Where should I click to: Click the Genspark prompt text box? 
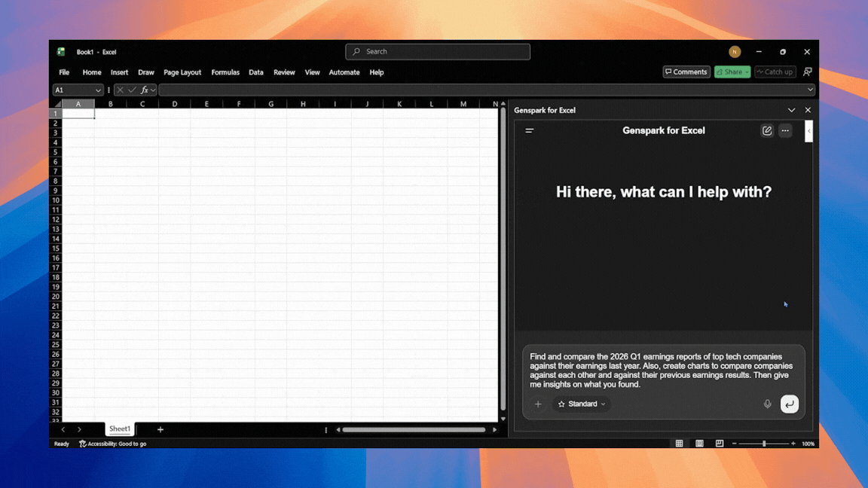(x=662, y=371)
